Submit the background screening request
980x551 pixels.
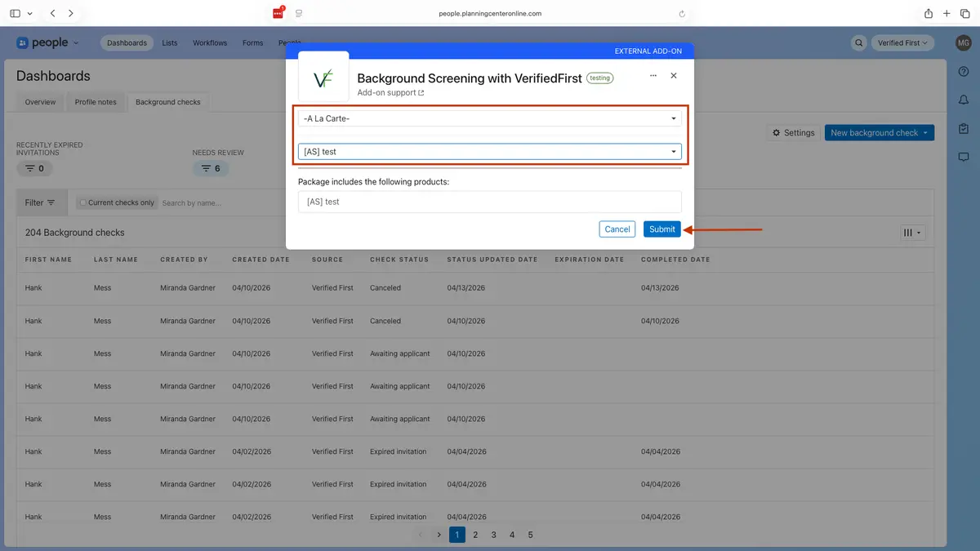[x=662, y=229]
